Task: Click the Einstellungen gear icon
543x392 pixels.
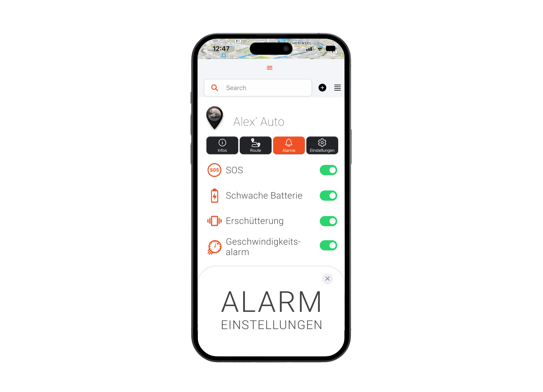Action: click(x=322, y=142)
